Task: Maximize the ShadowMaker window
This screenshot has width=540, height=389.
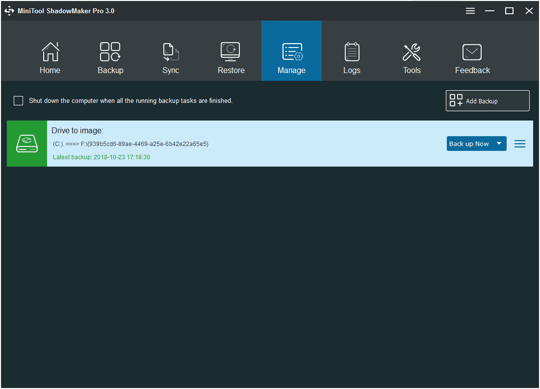Action: 509,11
